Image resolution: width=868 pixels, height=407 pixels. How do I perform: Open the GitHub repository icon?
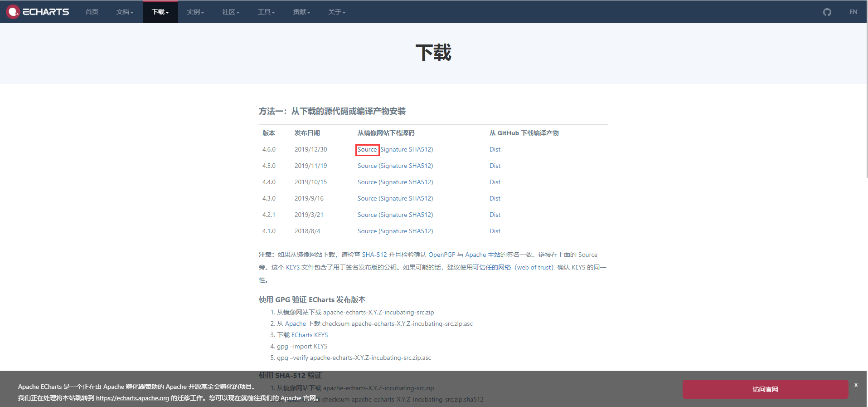click(827, 12)
